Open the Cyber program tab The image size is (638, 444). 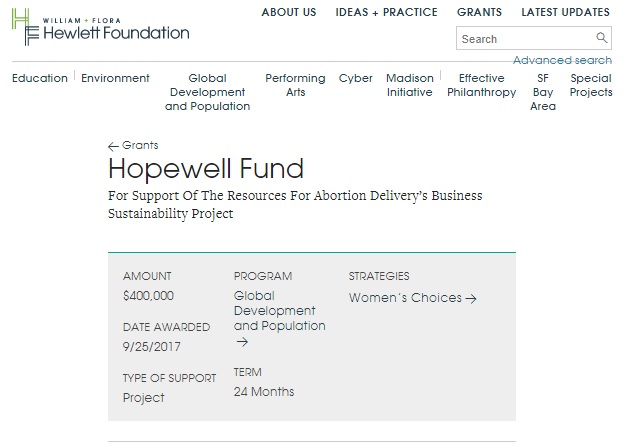point(356,78)
